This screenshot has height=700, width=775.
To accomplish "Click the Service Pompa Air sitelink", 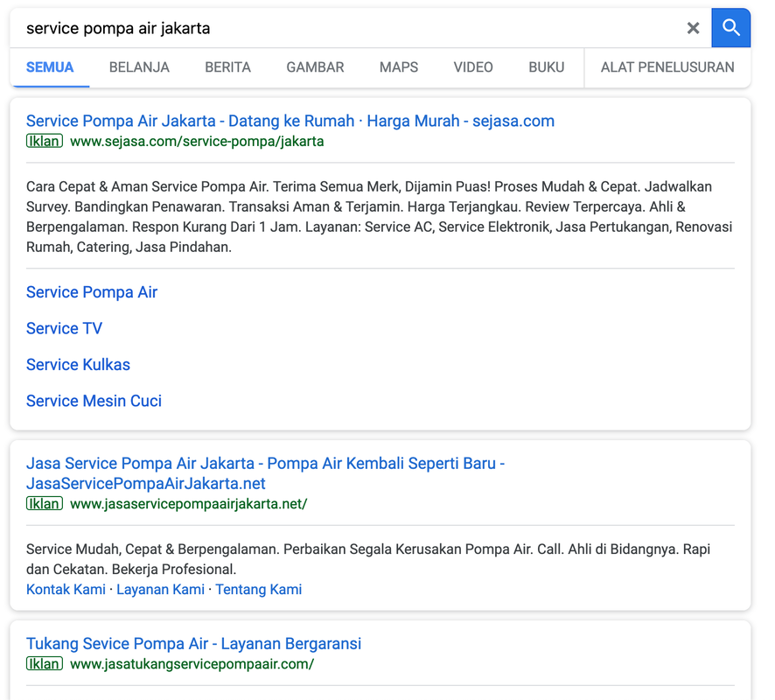I will (92, 292).
